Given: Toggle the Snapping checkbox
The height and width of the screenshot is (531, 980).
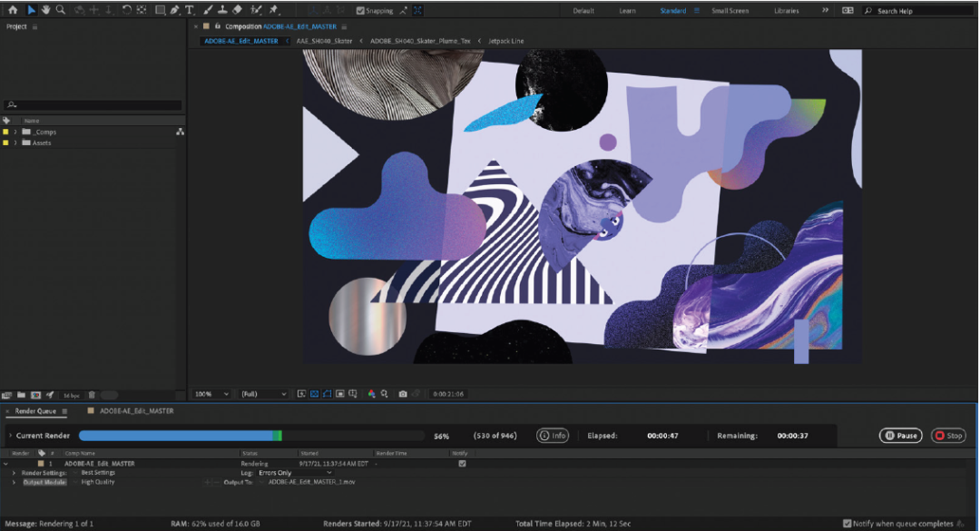Looking at the screenshot, I should [360, 11].
